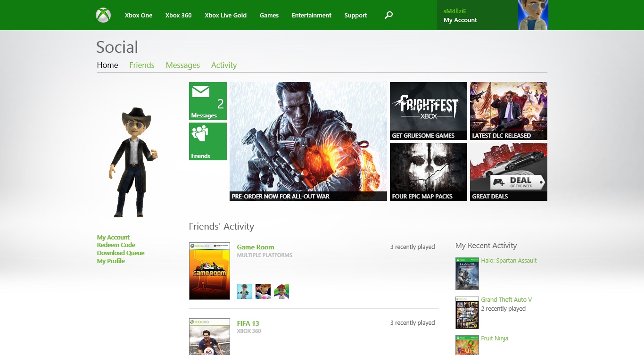Open Grand Theft Auto V link
This screenshot has height=355, width=644.
[x=506, y=299]
